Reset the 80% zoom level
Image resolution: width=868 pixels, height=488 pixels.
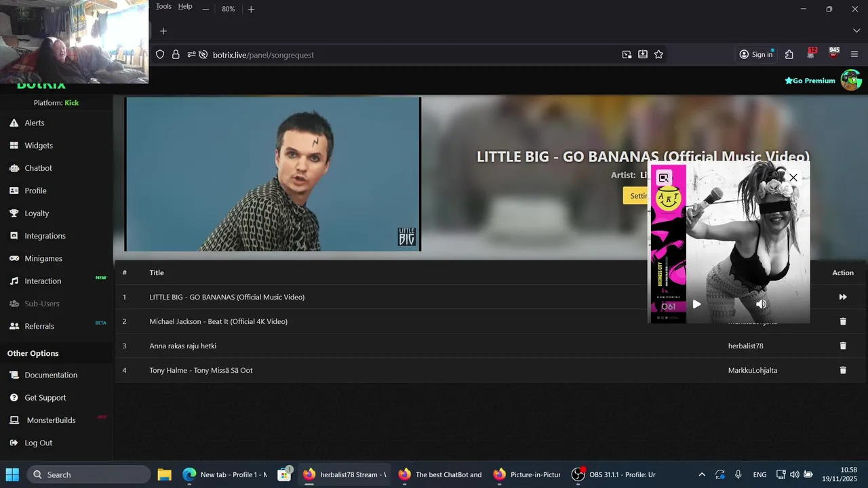pyautogui.click(x=228, y=9)
